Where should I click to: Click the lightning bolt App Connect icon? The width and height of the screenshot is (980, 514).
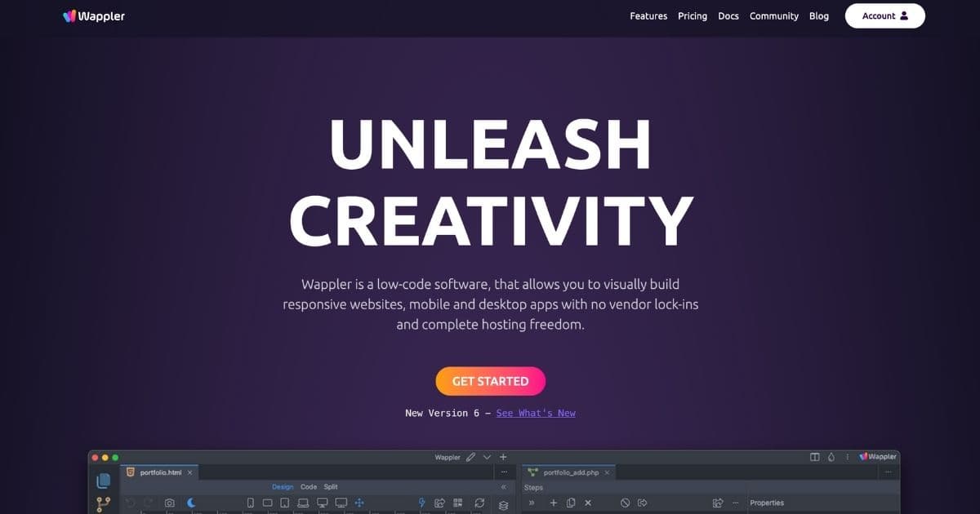click(x=422, y=503)
